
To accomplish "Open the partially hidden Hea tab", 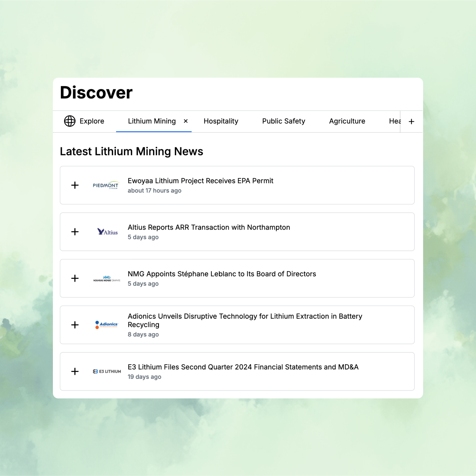I will pos(395,121).
